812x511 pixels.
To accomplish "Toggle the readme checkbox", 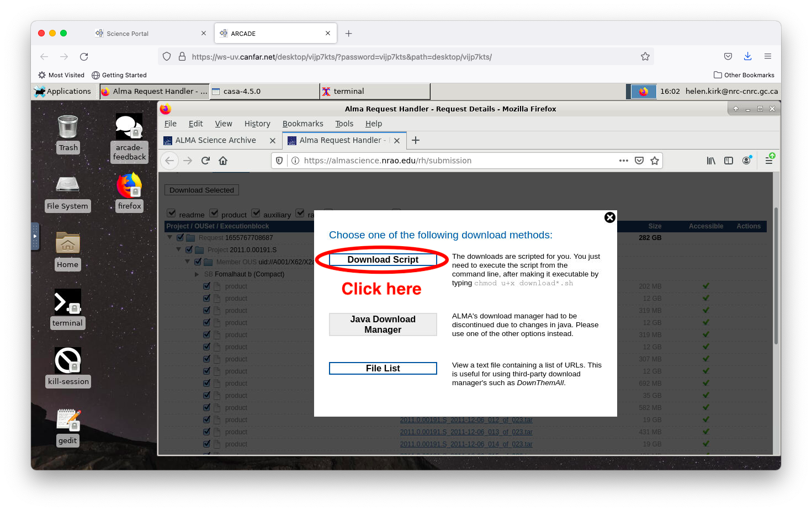I will click(172, 213).
